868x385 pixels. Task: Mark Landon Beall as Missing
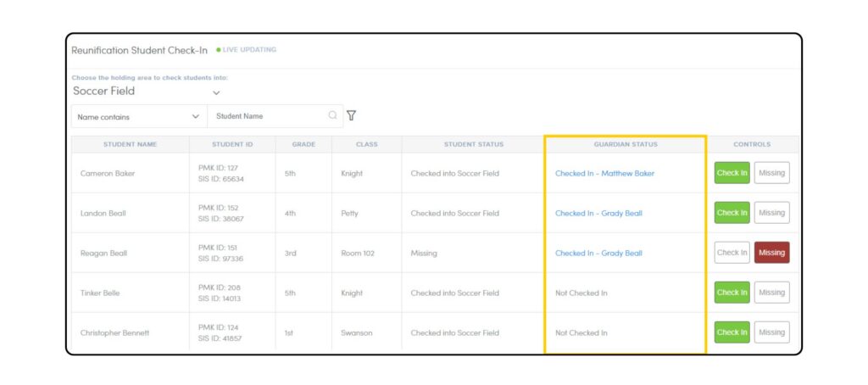(771, 213)
